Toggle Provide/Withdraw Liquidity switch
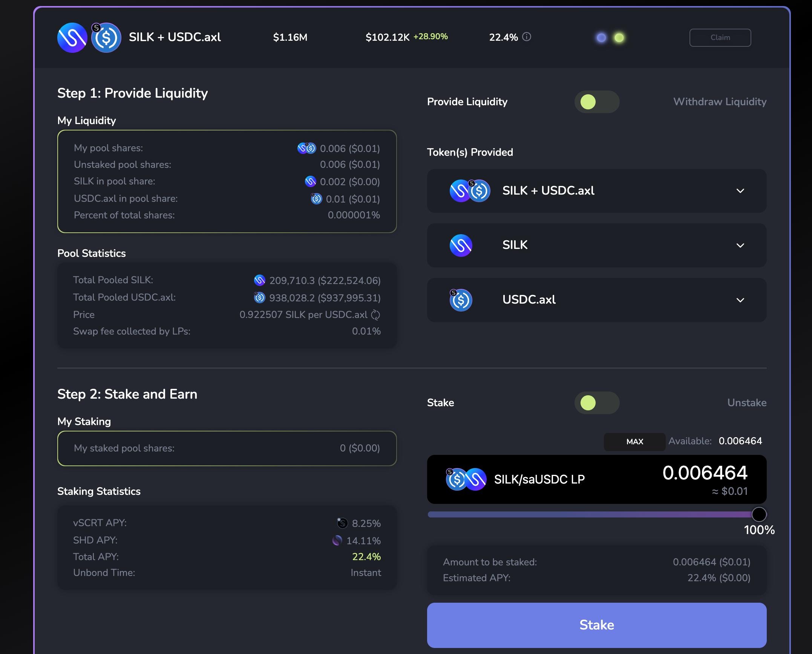The image size is (812, 654). pos(597,102)
